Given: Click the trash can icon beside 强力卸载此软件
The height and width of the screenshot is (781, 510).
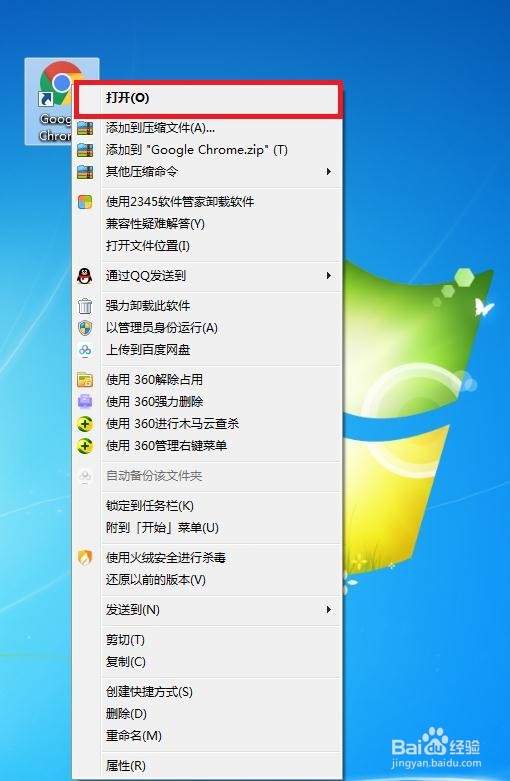Looking at the screenshot, I should [85, 305].
